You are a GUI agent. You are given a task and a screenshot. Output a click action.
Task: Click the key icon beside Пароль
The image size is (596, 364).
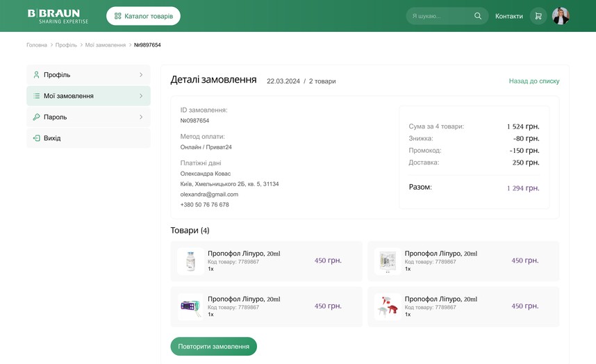pos(36,117)
